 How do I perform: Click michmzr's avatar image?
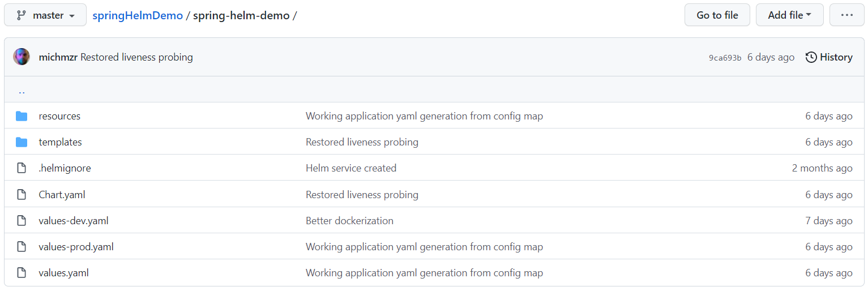[22, 57]
